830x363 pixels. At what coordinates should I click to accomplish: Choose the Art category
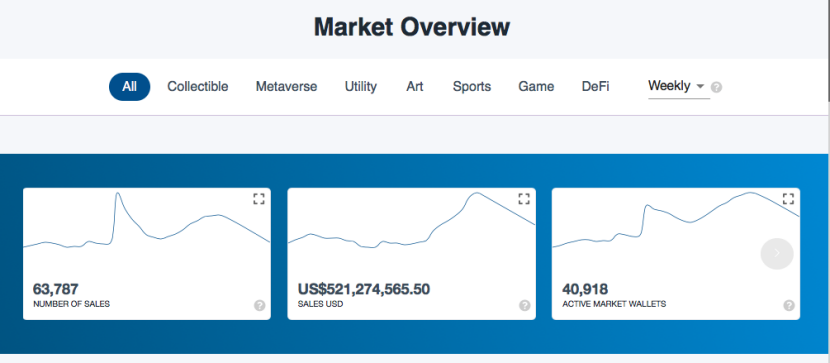[414, 87]
